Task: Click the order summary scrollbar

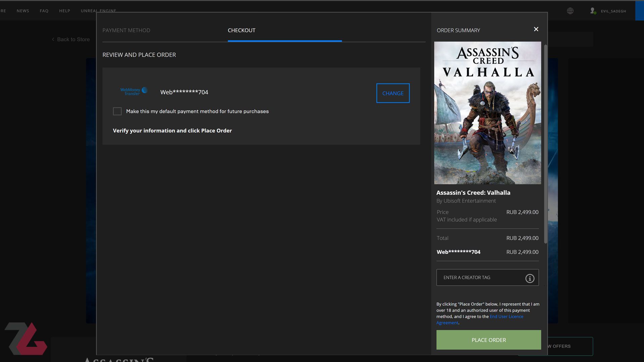Action: [545, 144]
